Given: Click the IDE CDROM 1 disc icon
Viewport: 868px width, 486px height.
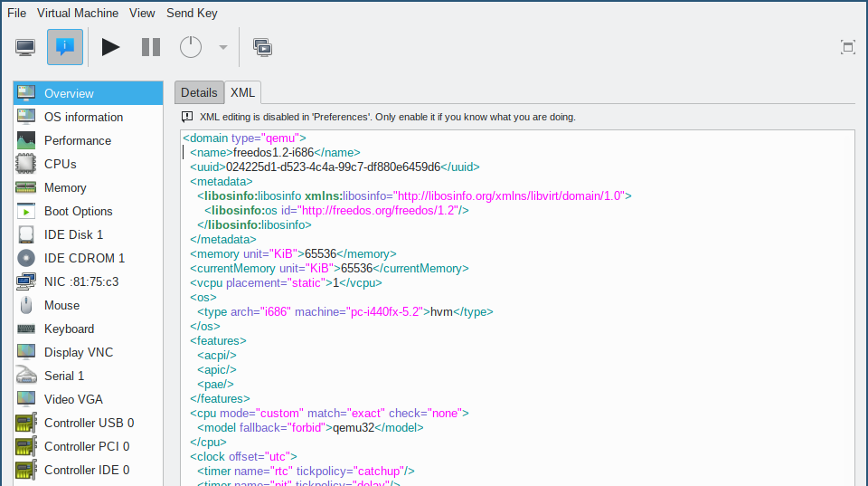Looking at the screenshot, I should [x=26, y=258].
